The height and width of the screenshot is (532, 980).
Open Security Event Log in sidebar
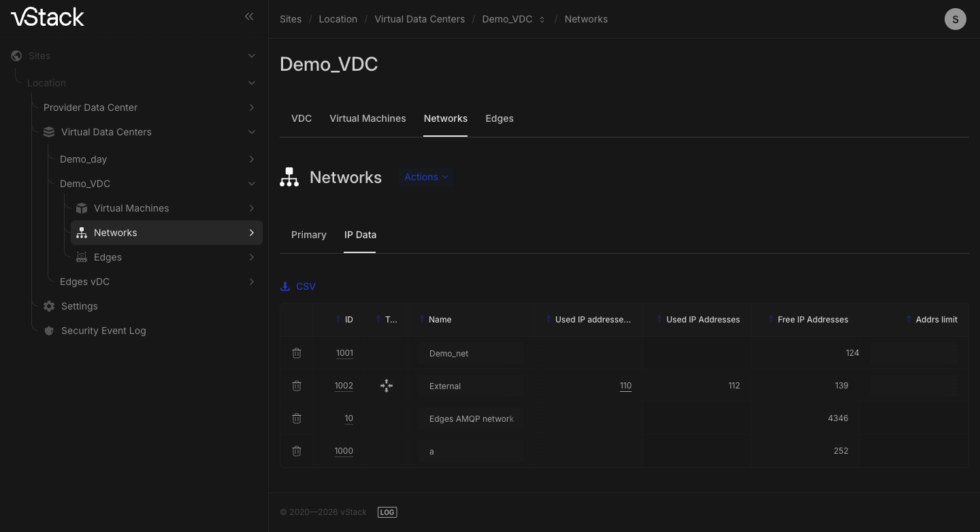click(x=103, y=331)
